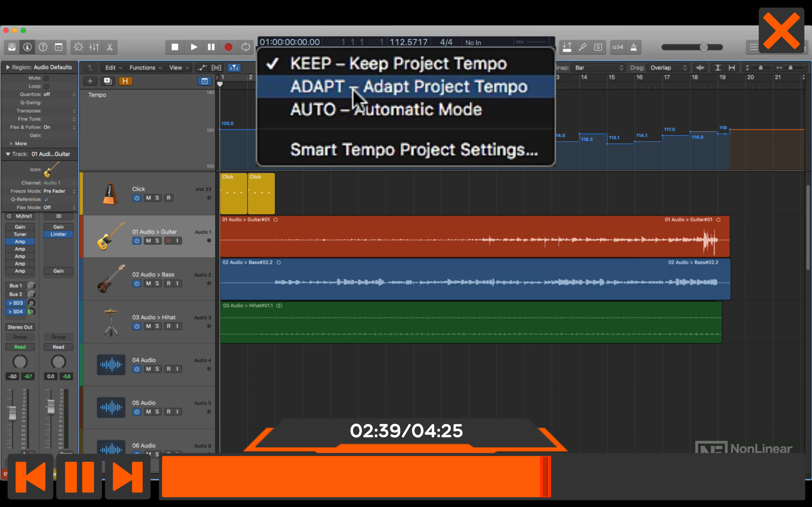This screenshot has width=812, height=507.
Task: Click the Stereo Out button
Action: tap(19, 327)
